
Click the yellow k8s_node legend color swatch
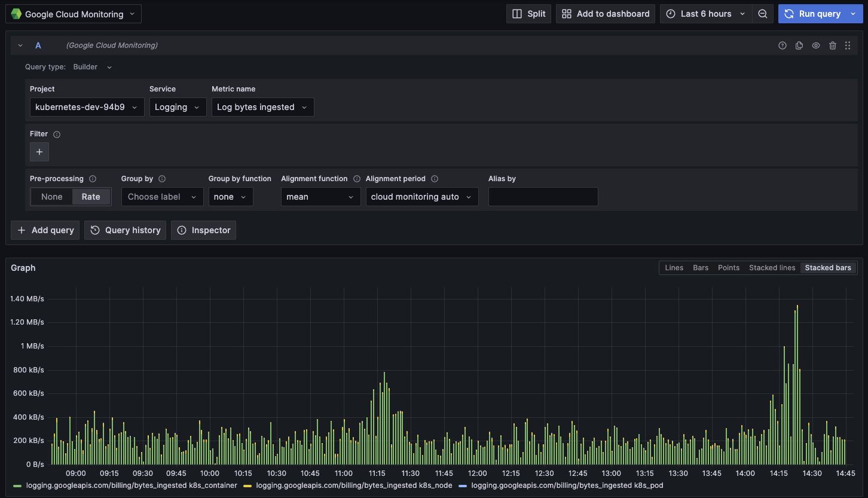tap(247, 486)
